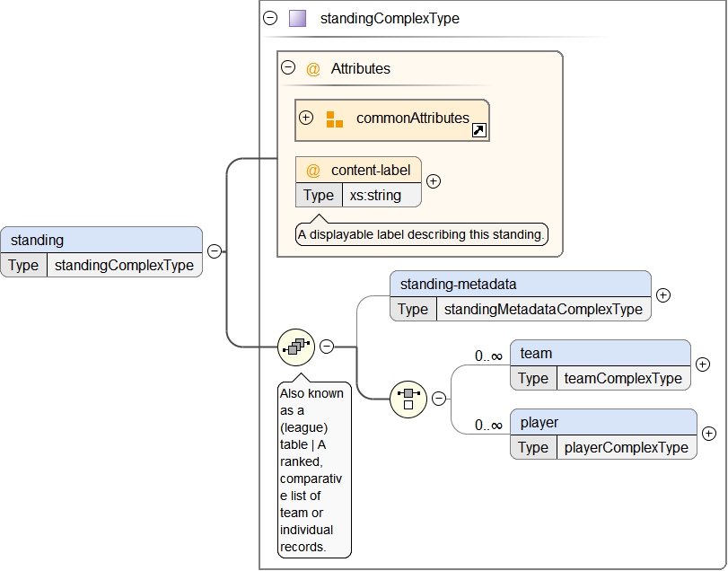Click the content-label description tooltip
This screenshot has width=728, height=571.
pyautogui.click(x=421, y=235)
